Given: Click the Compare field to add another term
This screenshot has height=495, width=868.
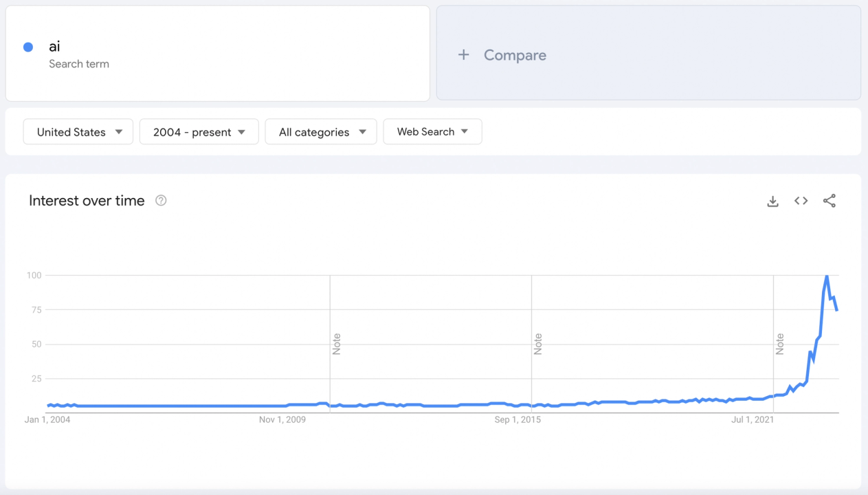Looking at the screenshot, I should pos(515,55).
